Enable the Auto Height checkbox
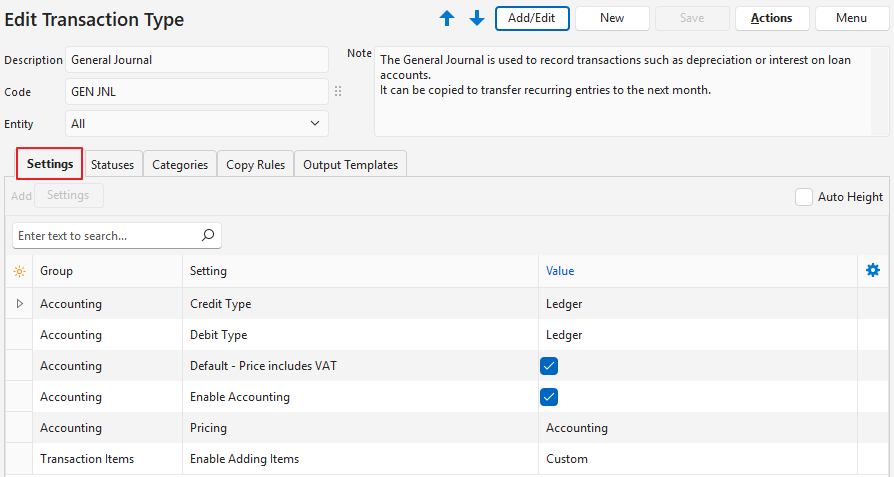This screenshot has width=894, height=477. (x=804, y=197)
